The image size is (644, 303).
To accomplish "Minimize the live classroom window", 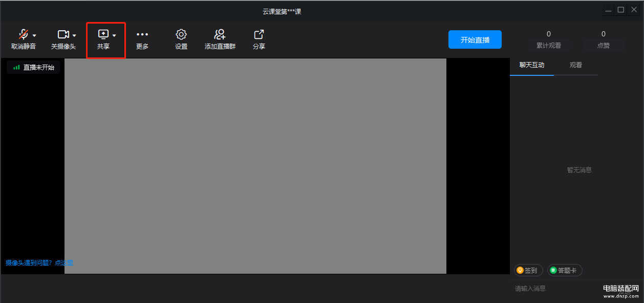I will coord(608,10).
